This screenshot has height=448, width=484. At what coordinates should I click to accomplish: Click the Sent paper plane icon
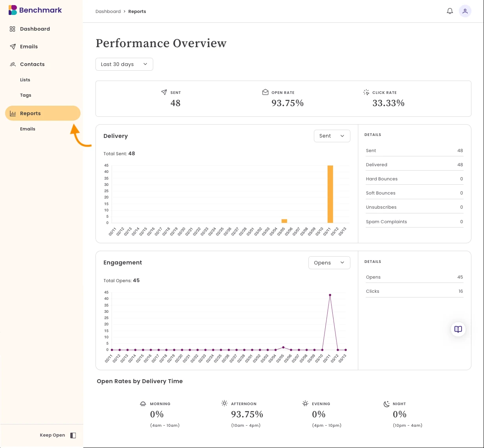point(164,92)
